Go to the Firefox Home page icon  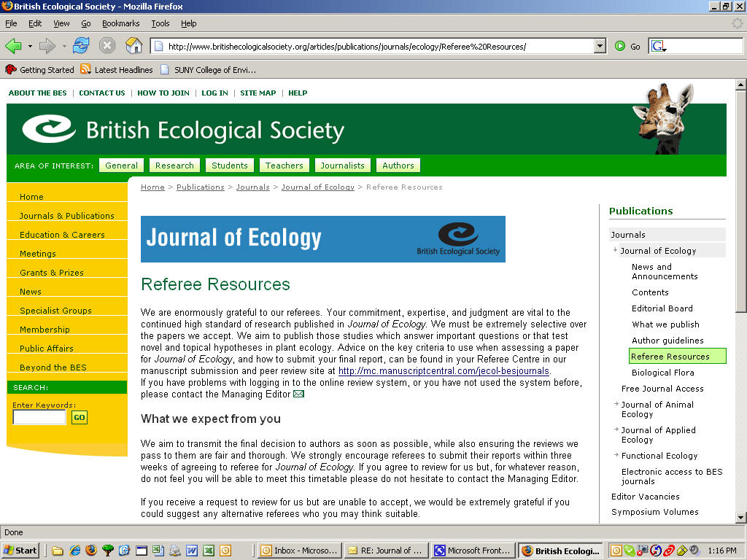133,46
